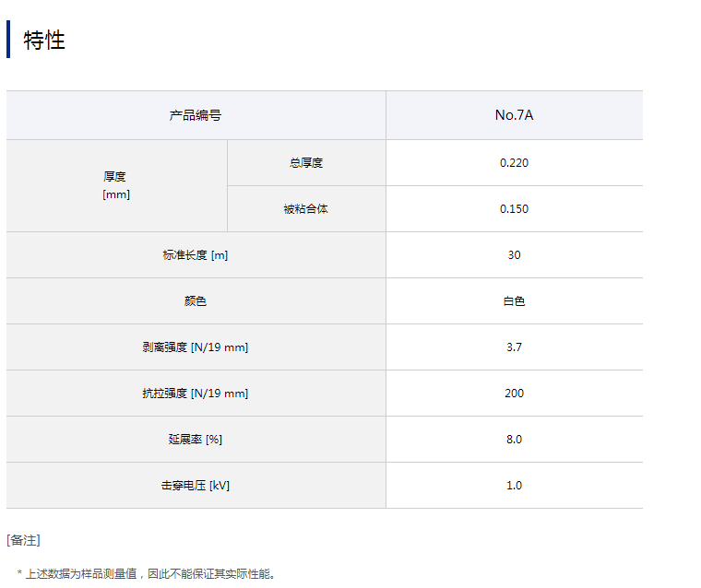Click the 颜色 row label

tap(196, 301)
